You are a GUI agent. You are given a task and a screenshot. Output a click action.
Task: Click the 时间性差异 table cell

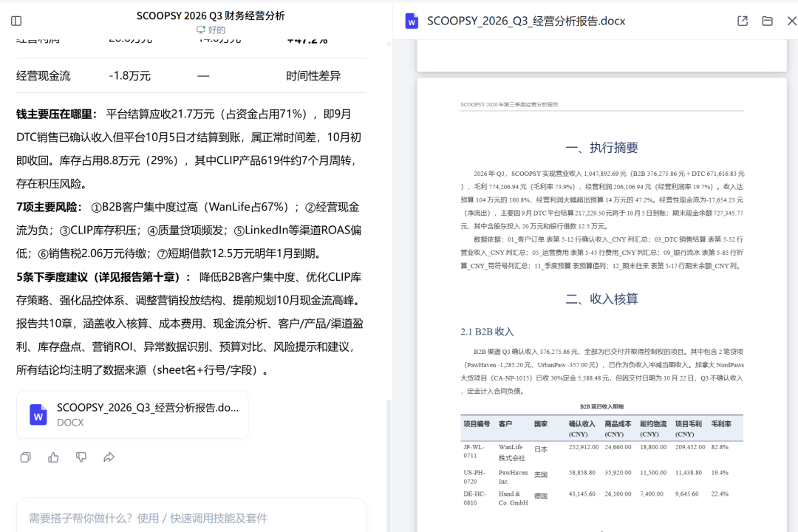pos(313,76)
